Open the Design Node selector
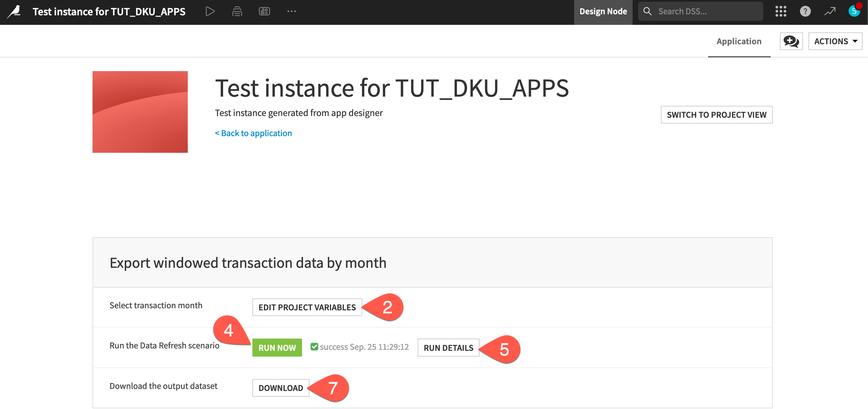Screen dimensions: 868x409 tap(603, 11)
